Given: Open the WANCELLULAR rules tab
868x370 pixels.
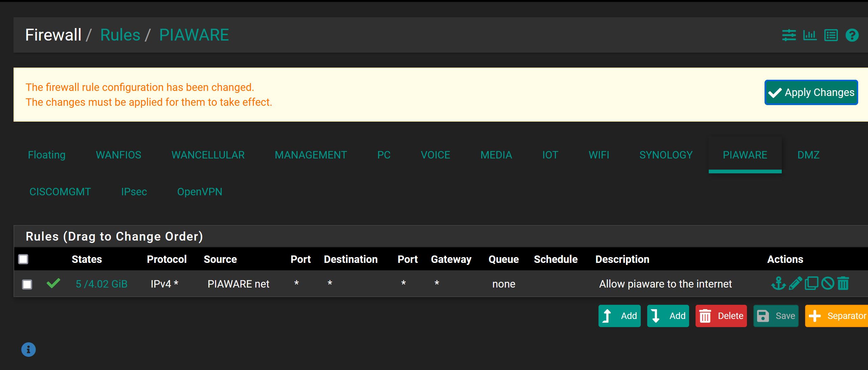Looking at the screenshot, I should (208, 155).
